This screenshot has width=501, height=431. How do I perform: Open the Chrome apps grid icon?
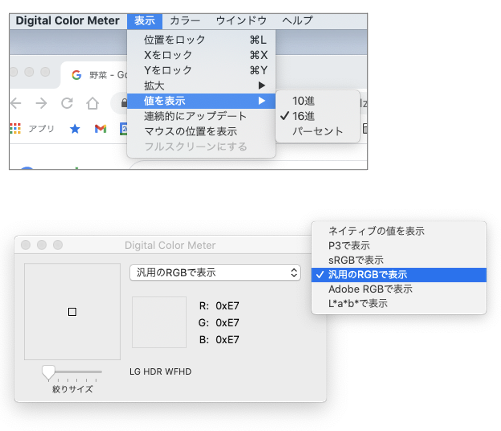tap(15, 128)
